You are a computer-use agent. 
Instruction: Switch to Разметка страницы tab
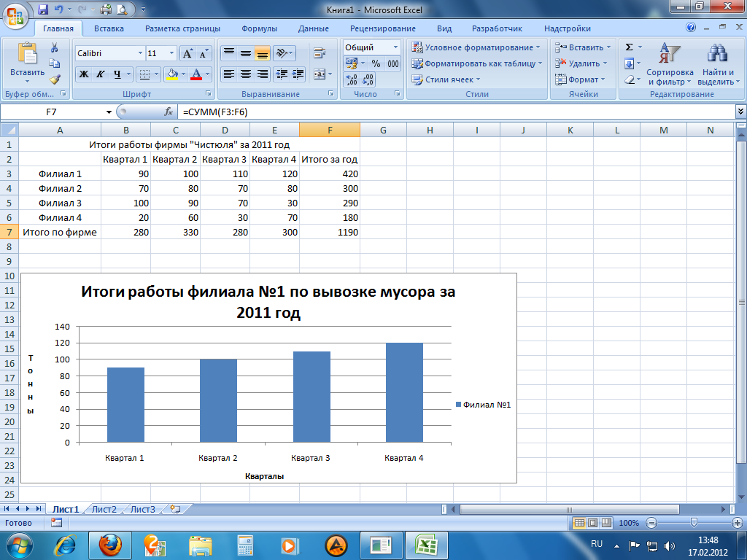click(x=182, y=28)
